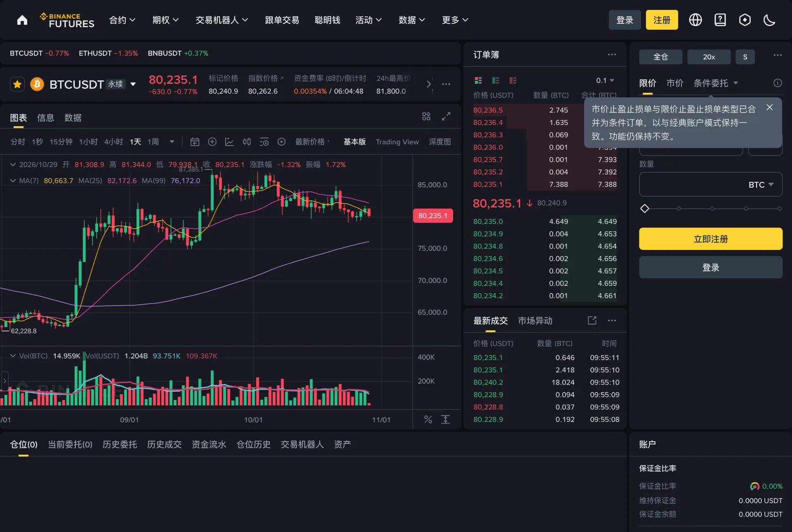
Task: Open the download app hexagon icon
Action: pyautogui.click(x=745, y=20)
